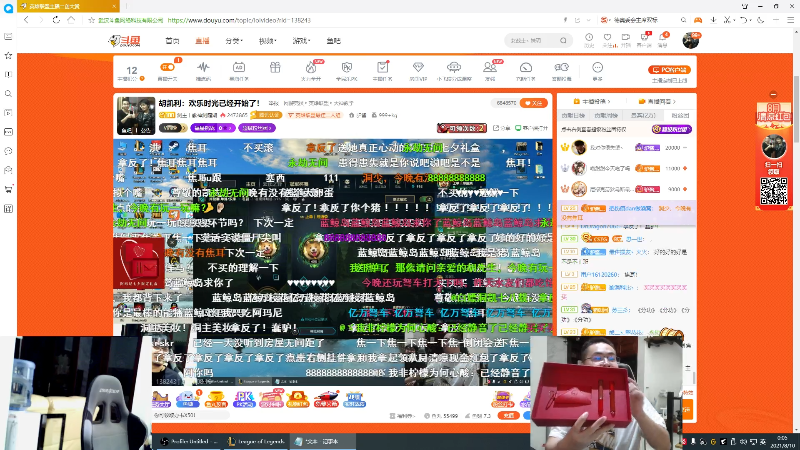Screen dimensions: 800x450
Task: Click the QR code on side widget
Action: click(773, 191)
